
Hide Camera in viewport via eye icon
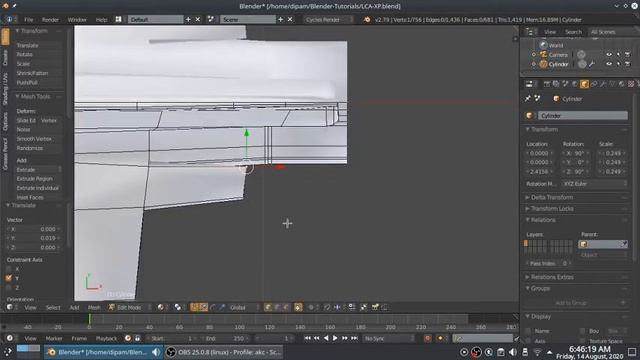click(609, 54)
